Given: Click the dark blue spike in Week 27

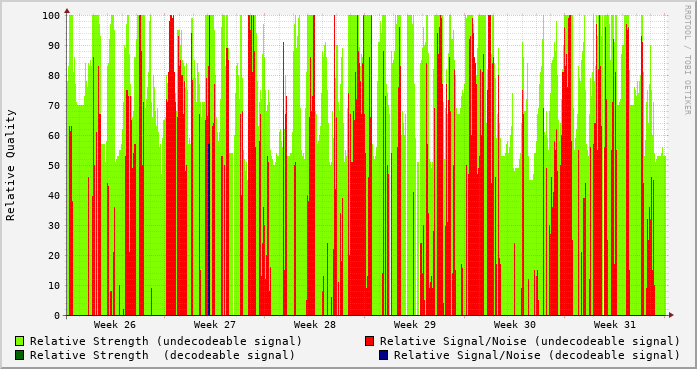Looking at the screenshot, I should click(x=209, y=229).
